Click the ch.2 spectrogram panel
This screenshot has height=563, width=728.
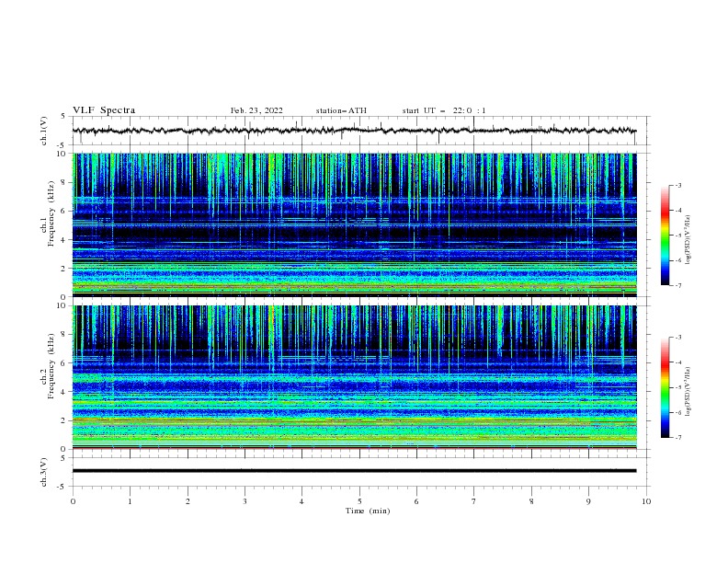(354, 377)
